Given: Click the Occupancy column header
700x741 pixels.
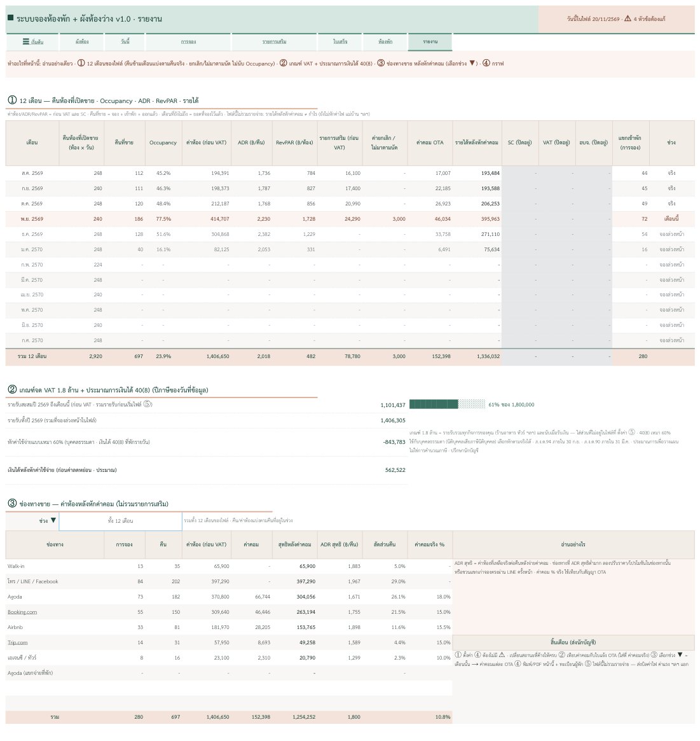Looking at the screenshot, I should pos(163,142).
